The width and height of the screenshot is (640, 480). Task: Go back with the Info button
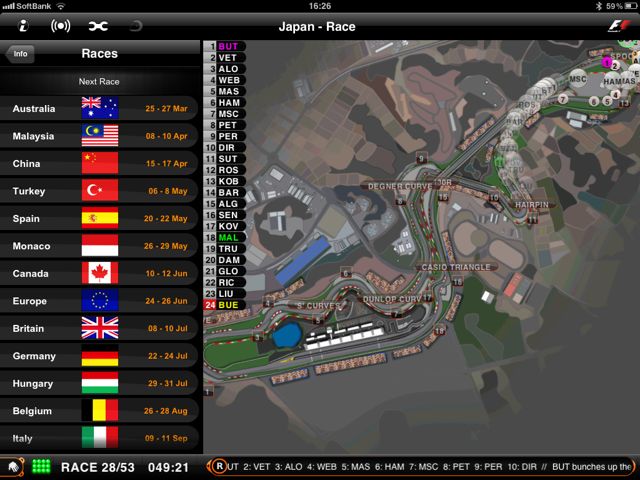pyautogui.click(x=20, y=54)
